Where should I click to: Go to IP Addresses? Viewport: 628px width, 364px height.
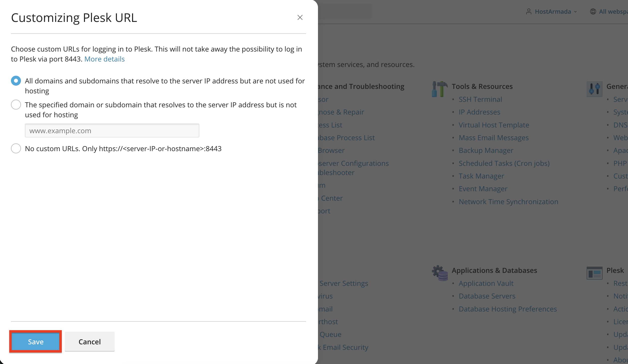[479, 112]
